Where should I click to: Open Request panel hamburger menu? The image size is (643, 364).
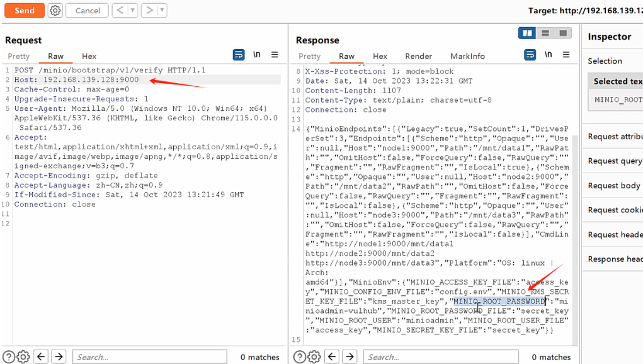275,55
